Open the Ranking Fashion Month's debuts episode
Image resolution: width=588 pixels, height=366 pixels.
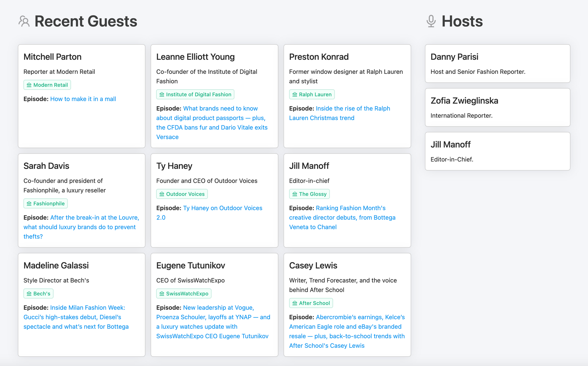click(350, 208)
